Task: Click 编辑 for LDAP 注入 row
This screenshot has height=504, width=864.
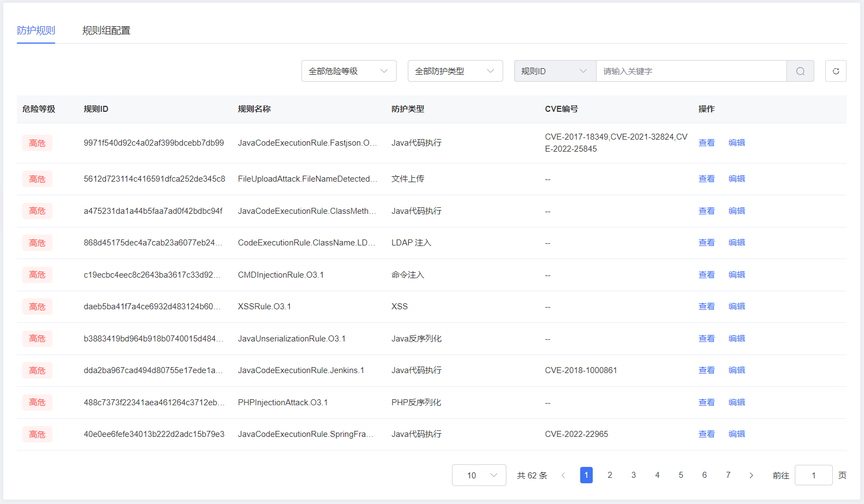Action: coord(737,243)
